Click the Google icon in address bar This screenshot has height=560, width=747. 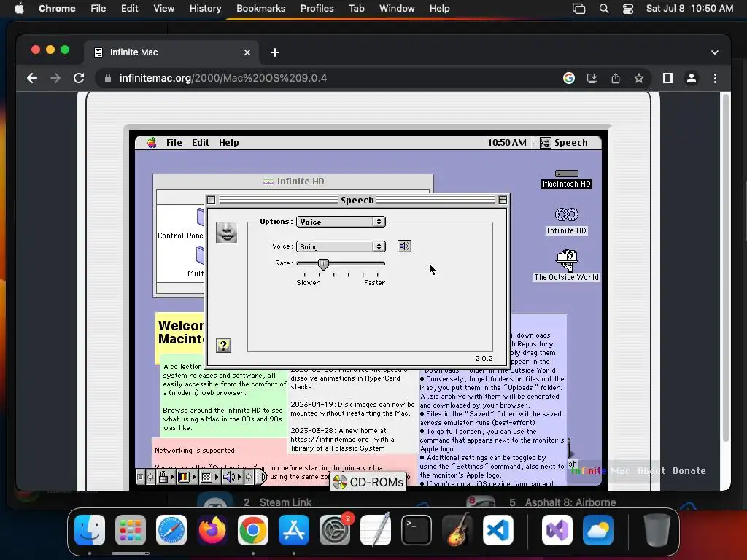[569, 78]
